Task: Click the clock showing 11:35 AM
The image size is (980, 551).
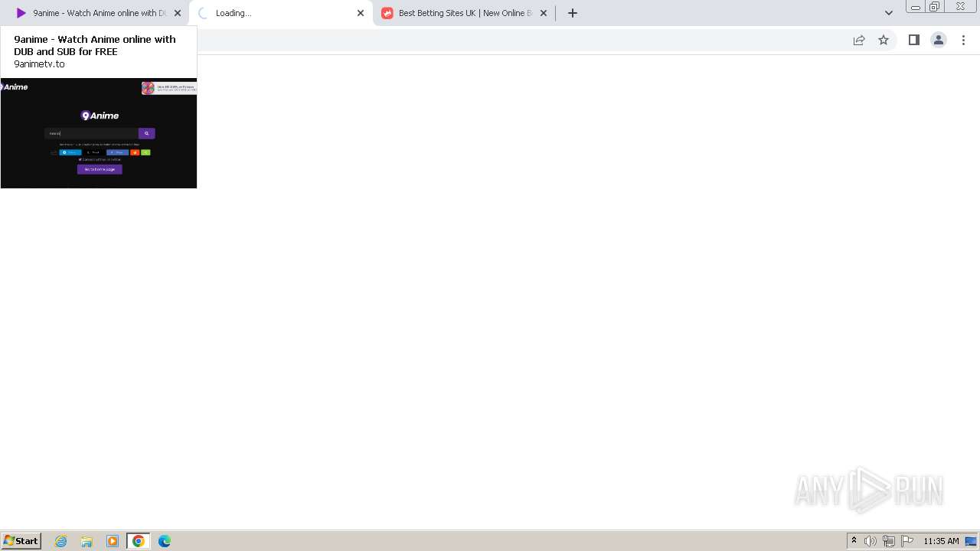Action: click(941, 541)
